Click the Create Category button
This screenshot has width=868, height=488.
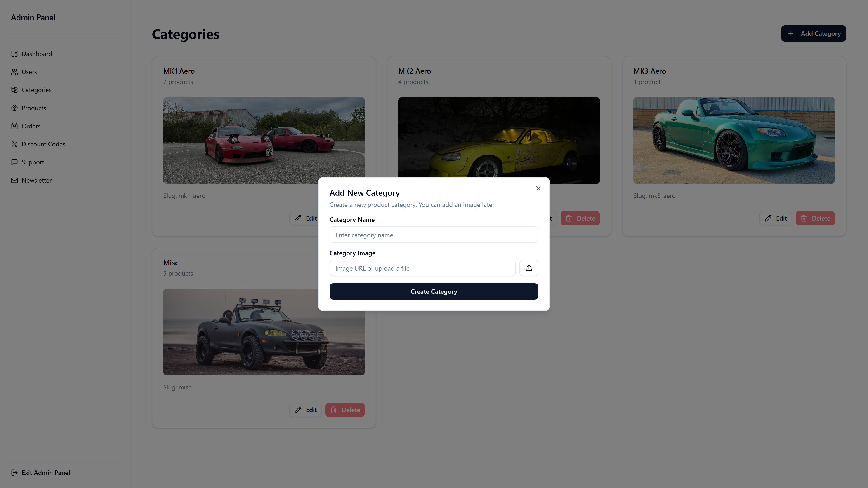pos(434,291)
